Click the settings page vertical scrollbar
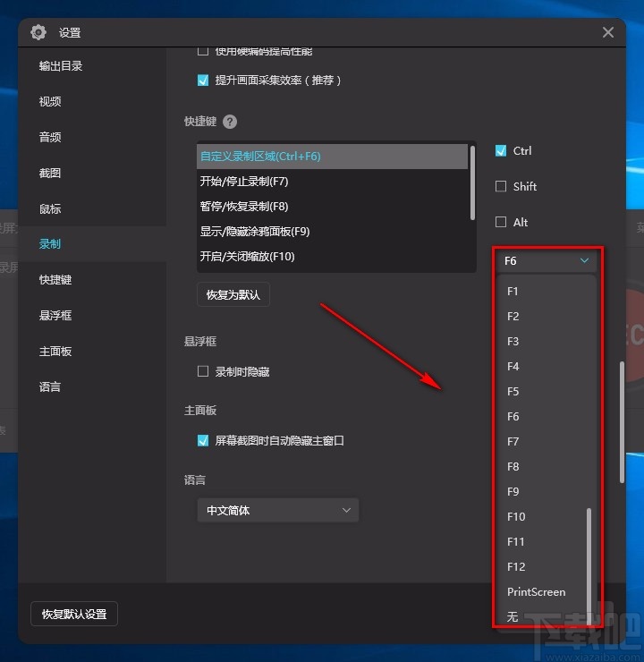Image resolution: width=644 pixels, height=662 pixels. click(x=622, y=422)
